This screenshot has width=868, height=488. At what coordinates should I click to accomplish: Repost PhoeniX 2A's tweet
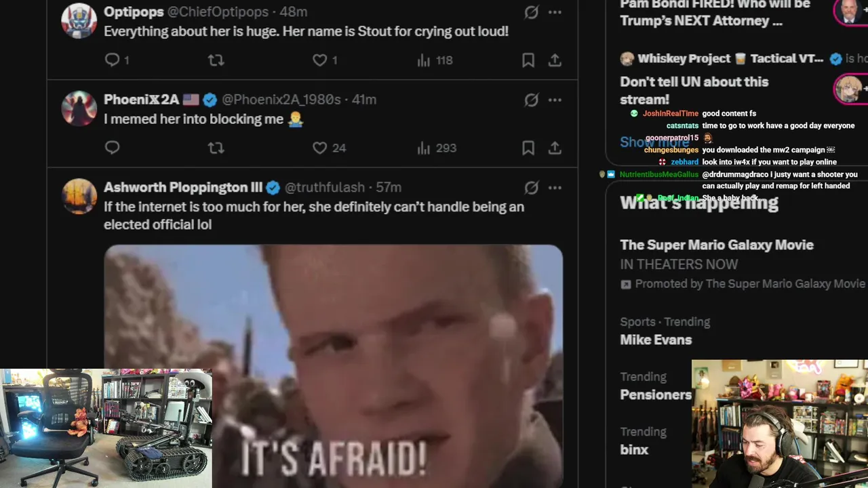tap(216, 148)
